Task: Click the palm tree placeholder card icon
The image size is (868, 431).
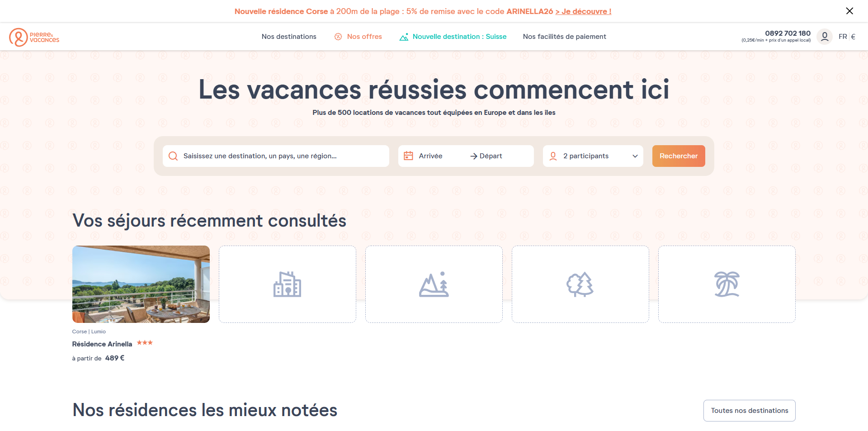Action: point(726,284)
